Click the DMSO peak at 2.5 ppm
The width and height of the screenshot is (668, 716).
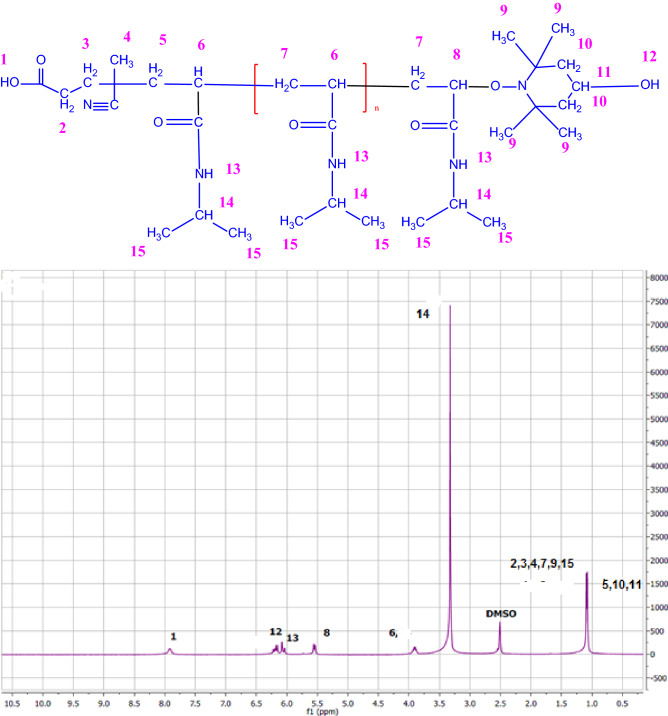click(500, 638)
